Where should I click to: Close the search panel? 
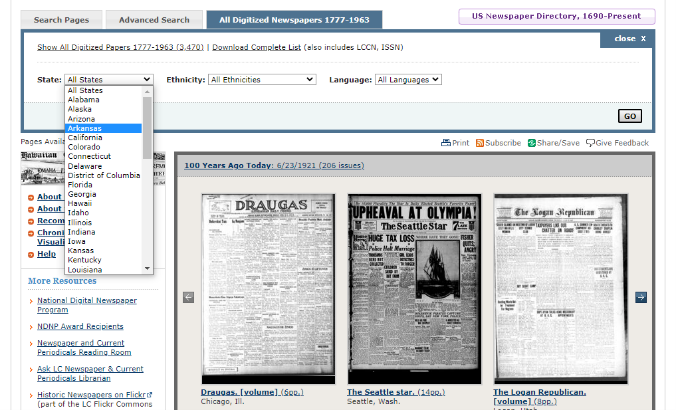click(x=630, y=38)
